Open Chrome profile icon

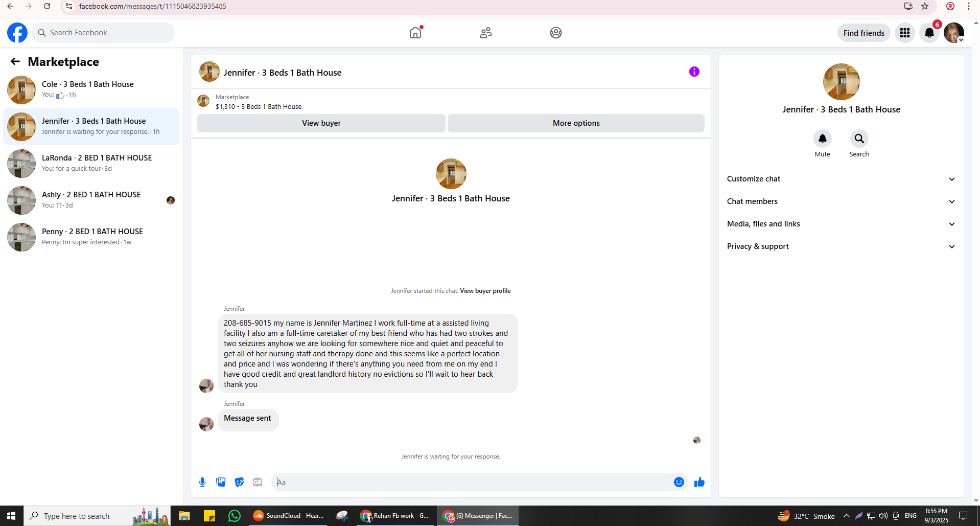click(x=950, y=6)
